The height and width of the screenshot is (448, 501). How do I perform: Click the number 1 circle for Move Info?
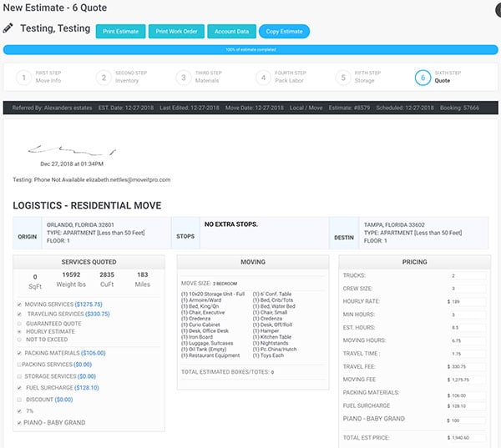pos(25,78)
